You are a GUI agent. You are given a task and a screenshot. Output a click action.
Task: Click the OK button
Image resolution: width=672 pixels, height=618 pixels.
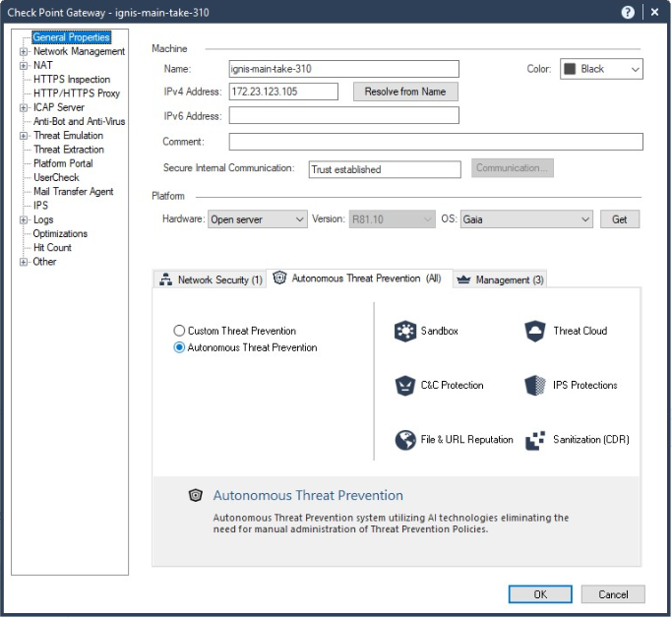coord(540,594)
